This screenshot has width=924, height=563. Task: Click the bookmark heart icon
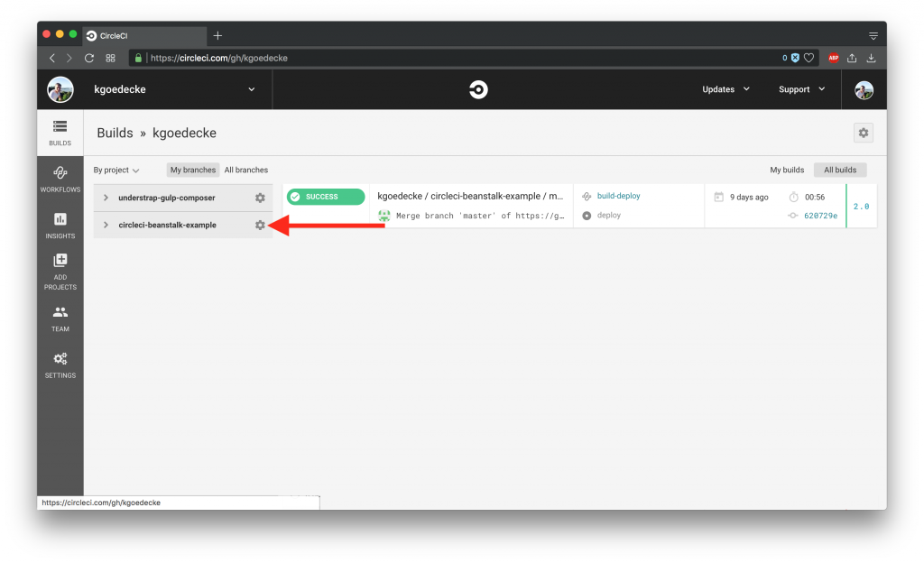pyautogui.click(x=809, y=58)
